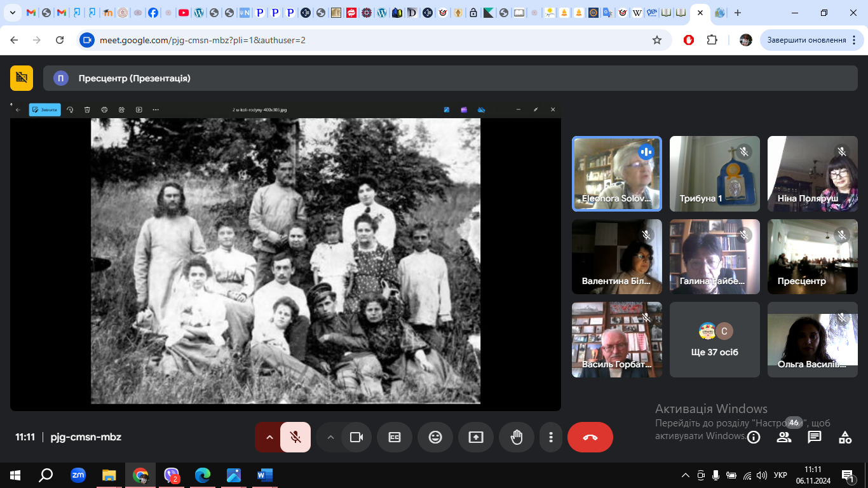The height and width of the screenshot is (488, 868).
Task: Switch to the YouTube browser tab
Action: tap(184, 13)
